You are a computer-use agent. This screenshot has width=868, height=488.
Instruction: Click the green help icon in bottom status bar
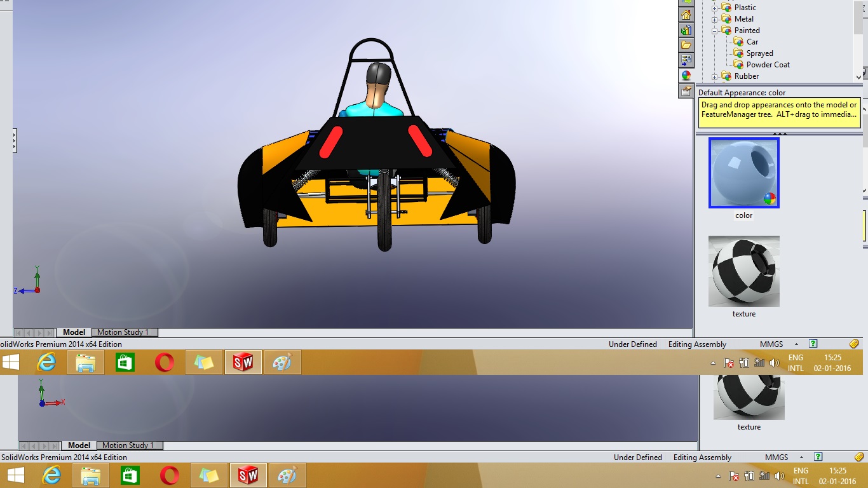tap(818, 457)
